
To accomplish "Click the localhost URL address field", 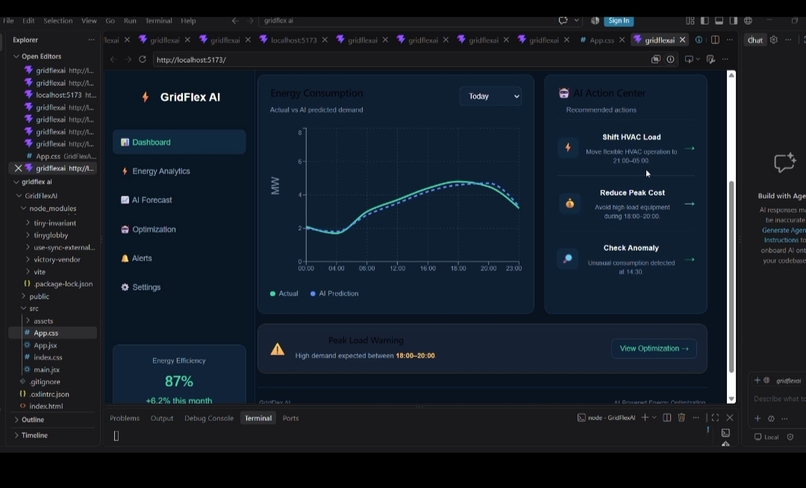I will click(401, 60).
